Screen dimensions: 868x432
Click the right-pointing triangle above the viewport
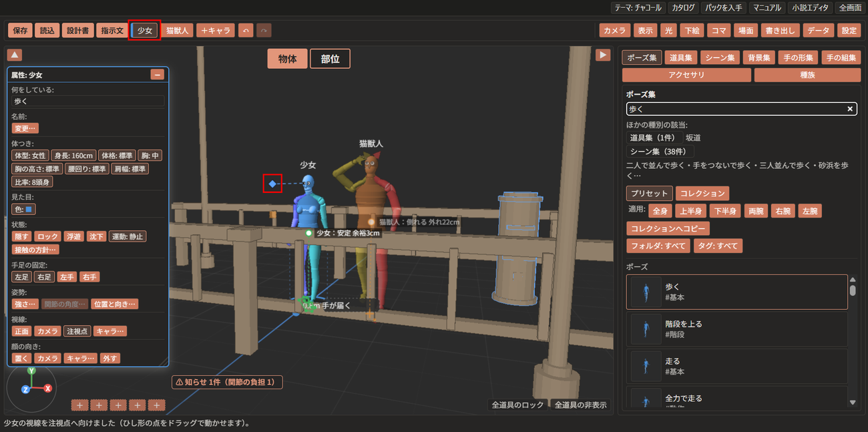(603, 55)
